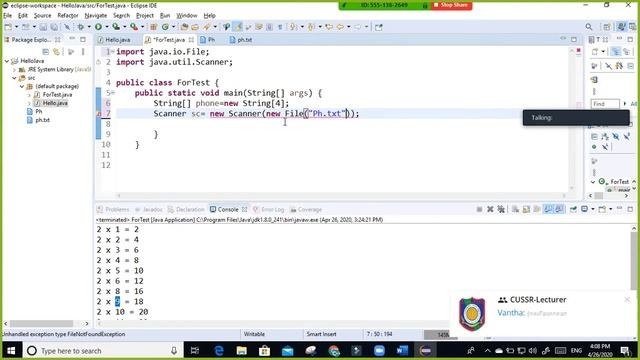Click the Quick Access search magnifier

[589, 27]
